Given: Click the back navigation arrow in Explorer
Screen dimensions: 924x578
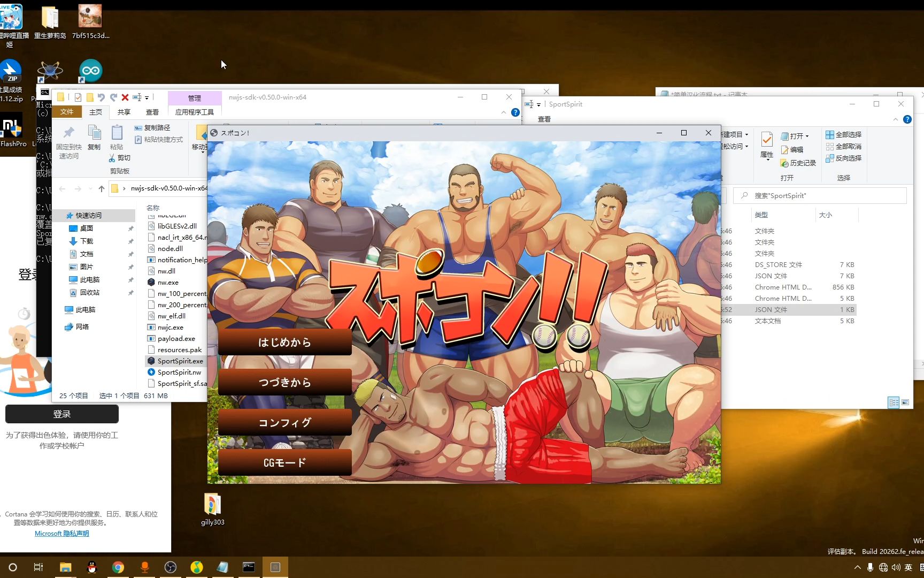Looking at the screenshot, I should tap(62, 188).
